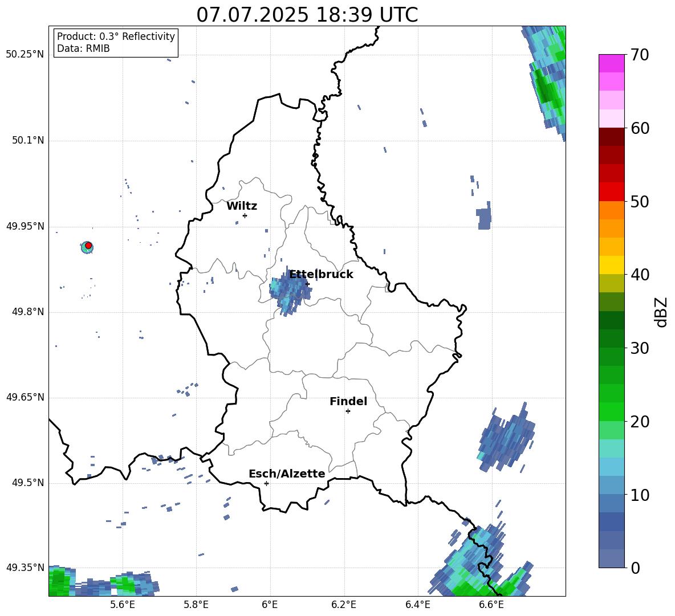Click the 49.5°N latitude label
Image resolution: width=675 pixels, height=616 pixels.
click(x=28, y=483)
